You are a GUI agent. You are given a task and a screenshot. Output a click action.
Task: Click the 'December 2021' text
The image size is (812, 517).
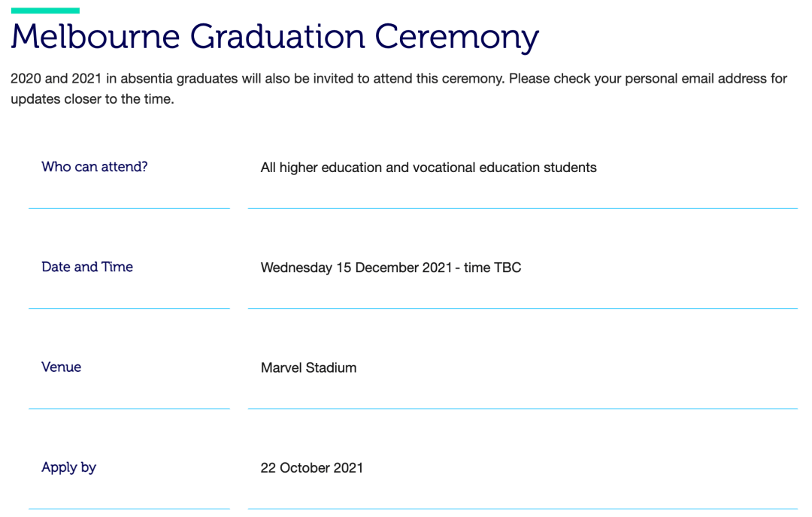coord(404,268)
